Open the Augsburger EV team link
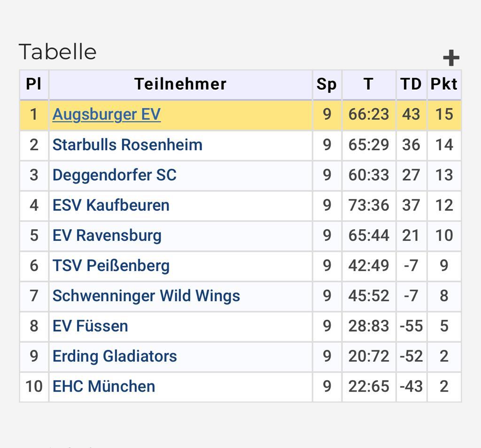481x448 pixels. 107,115
